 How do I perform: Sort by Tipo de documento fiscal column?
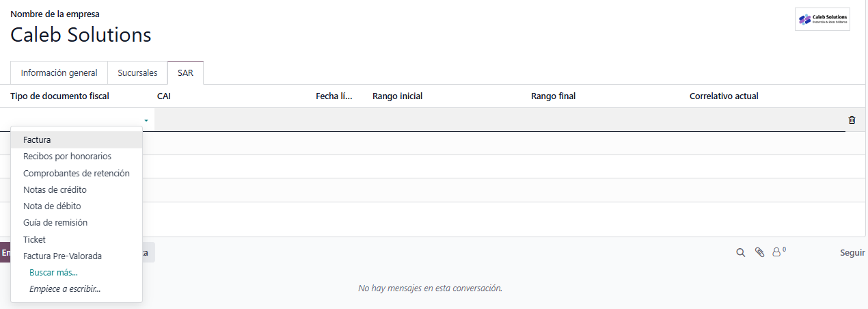click(59, 96)
